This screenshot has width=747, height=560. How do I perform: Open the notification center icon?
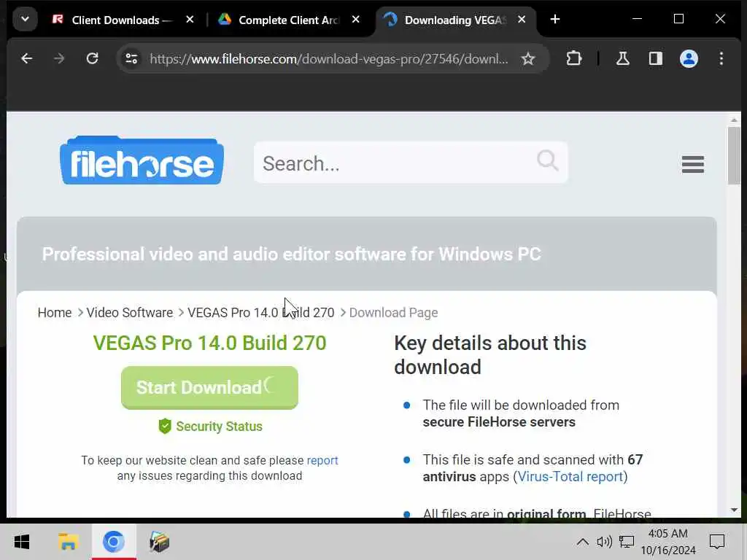[x=717, y=542]
